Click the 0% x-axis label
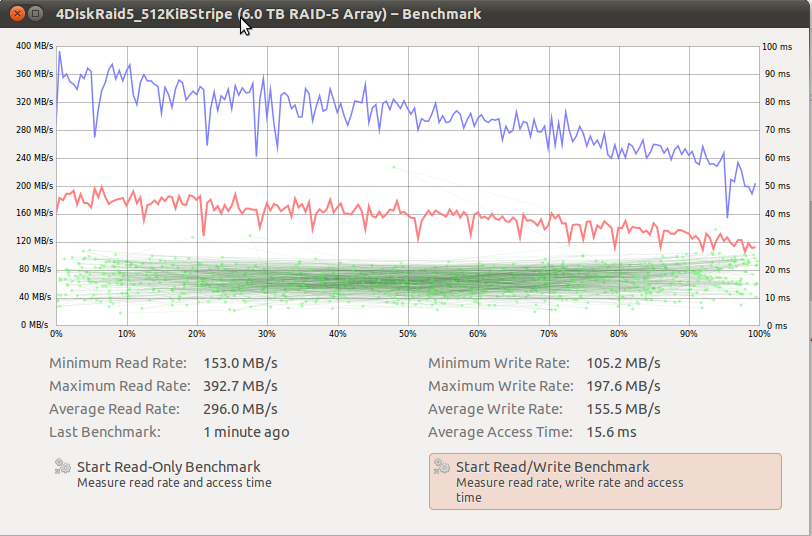812x536 pixels. (56, 334)
